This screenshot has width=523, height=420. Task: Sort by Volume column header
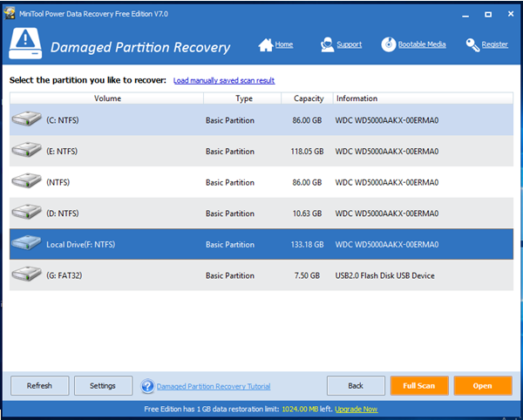[x=106, y=98]
